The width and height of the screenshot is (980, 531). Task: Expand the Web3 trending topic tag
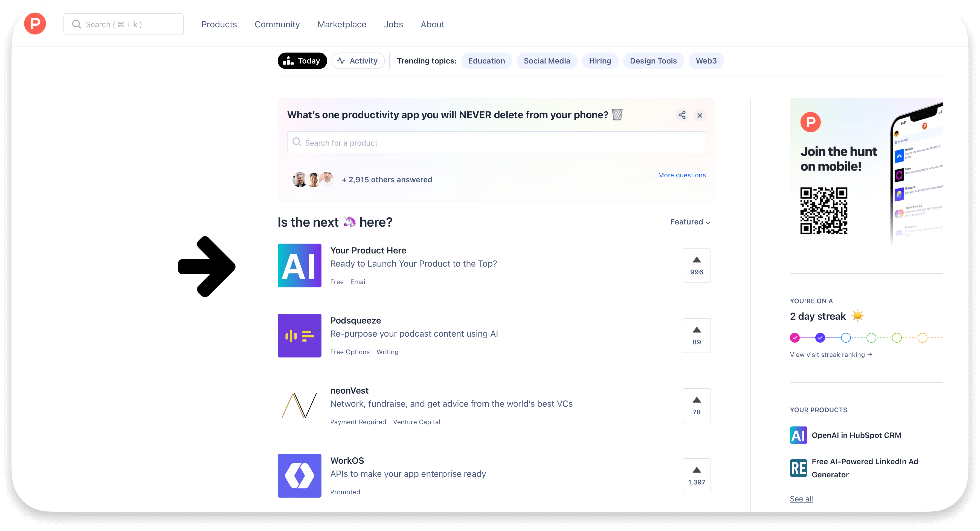706,61
